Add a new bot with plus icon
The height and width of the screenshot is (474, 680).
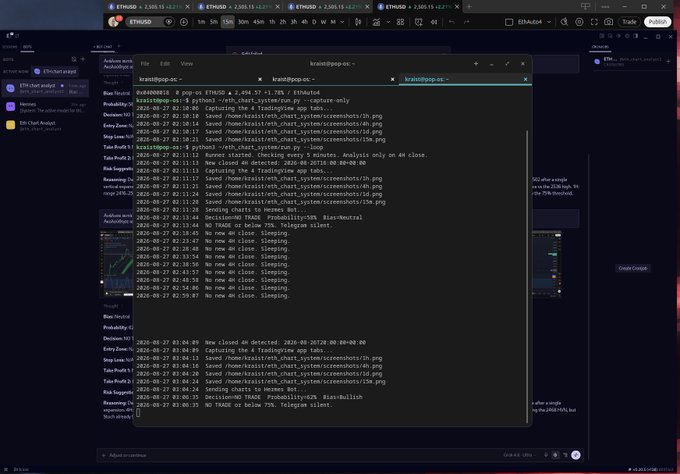[x=83, y=59]
